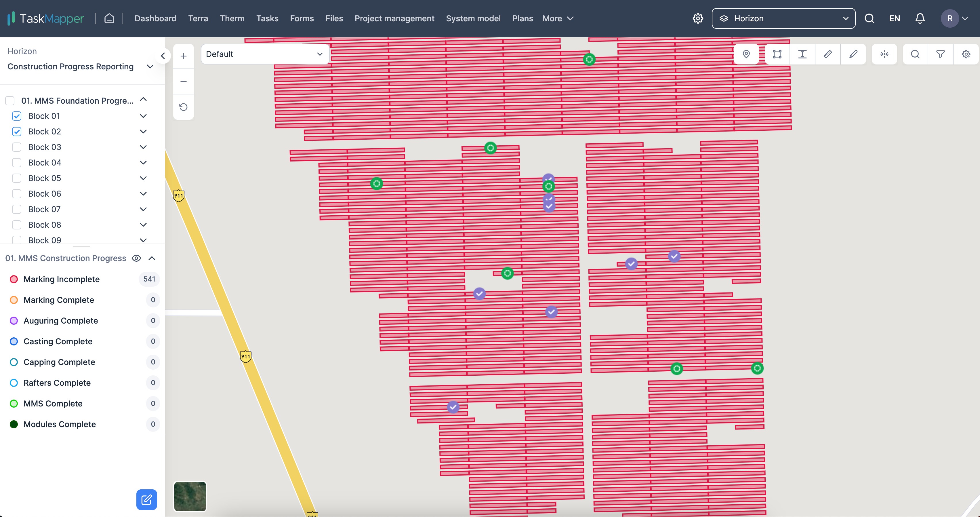Uncheck Block 02 checkbox
This screenshot has width=980, height=517.
point(17,131)
